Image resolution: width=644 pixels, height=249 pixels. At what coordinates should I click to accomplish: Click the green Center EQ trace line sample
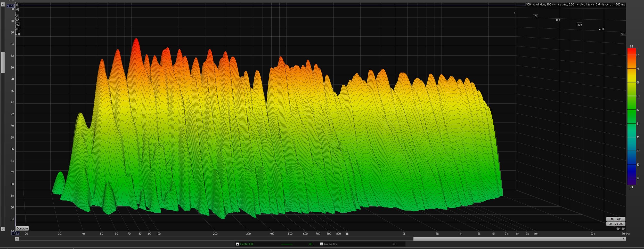(x=287, y=244)
